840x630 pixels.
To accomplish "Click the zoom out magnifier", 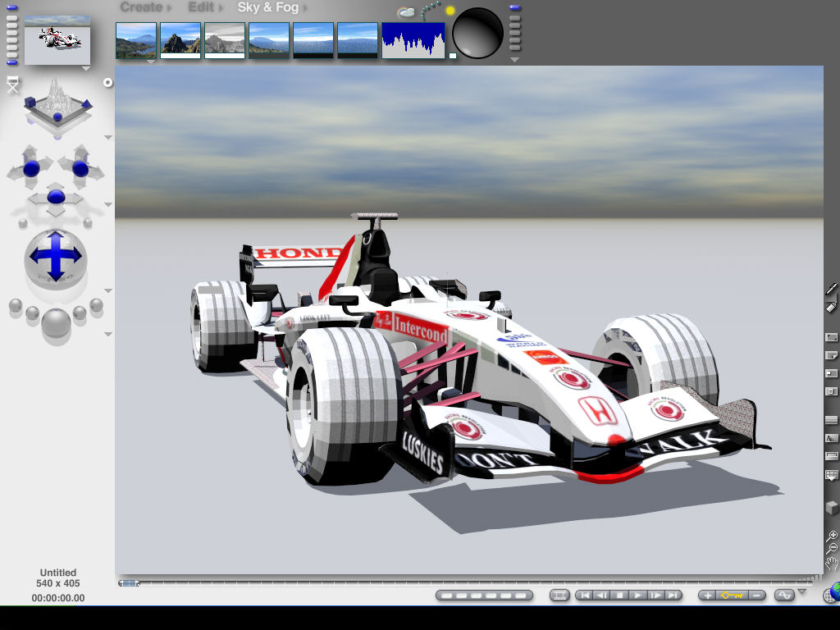I will [831, 549].
